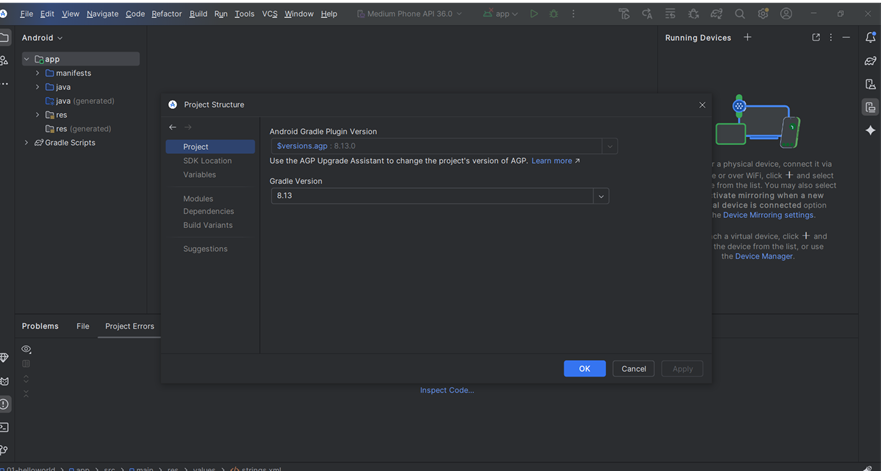
Task: Click Apply Changes and Restart Activity icon
Action: click(x=647, y=14)
